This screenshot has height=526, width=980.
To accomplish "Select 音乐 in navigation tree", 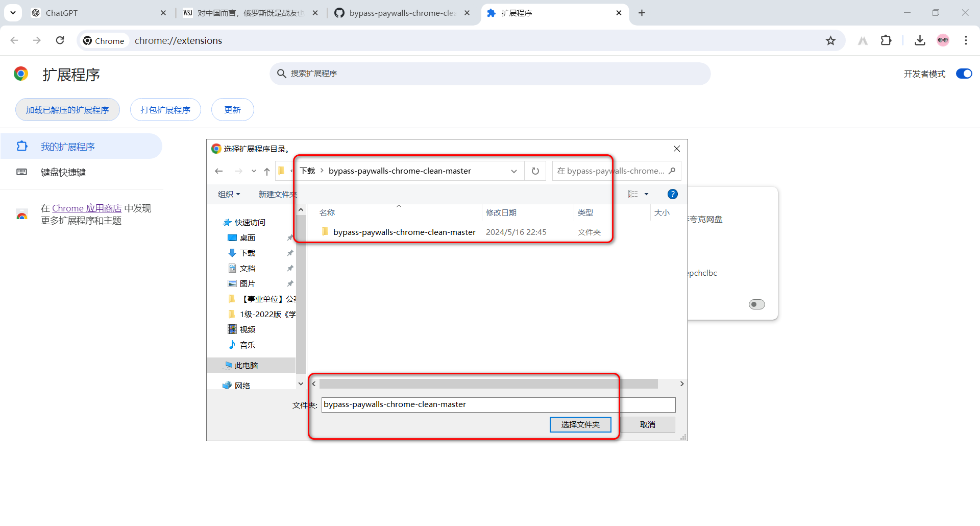I will pyautogui.click(x=248, y=345).
